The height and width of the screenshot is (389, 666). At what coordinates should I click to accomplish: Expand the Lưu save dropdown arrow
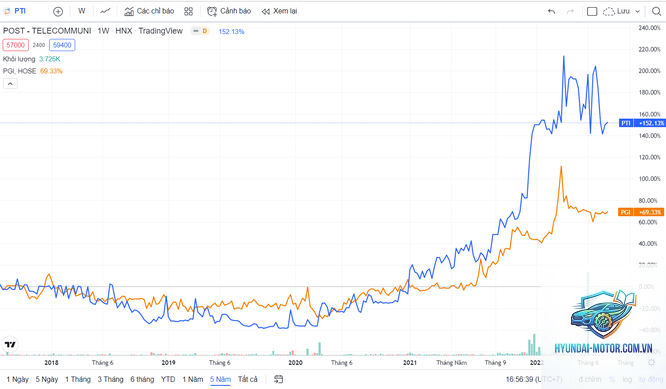(x=637, y=11)
